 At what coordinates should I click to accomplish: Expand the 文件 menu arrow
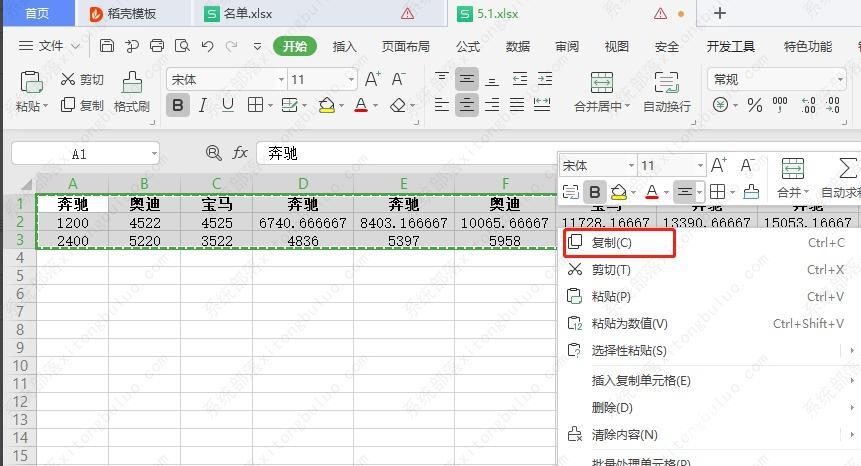point(76,46)
